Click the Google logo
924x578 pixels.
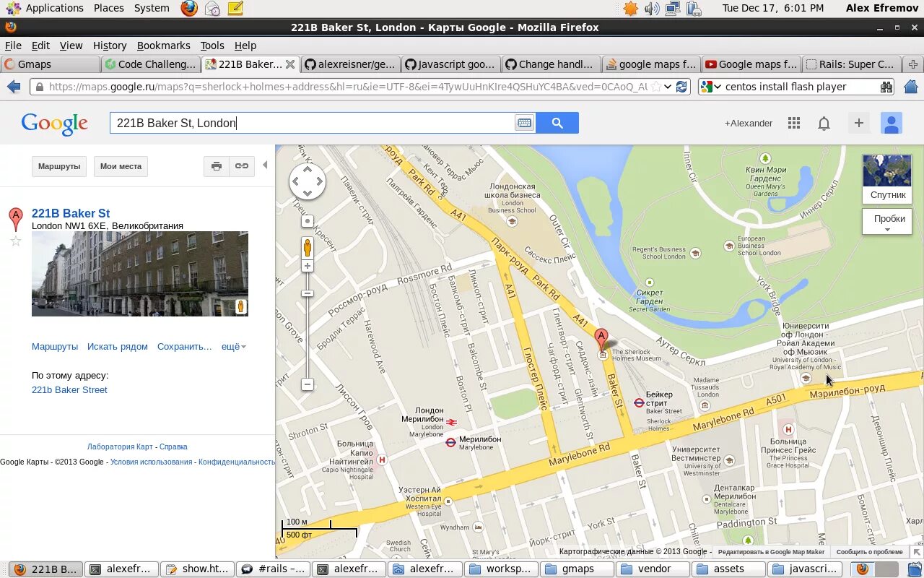click(x=54, y=124)
